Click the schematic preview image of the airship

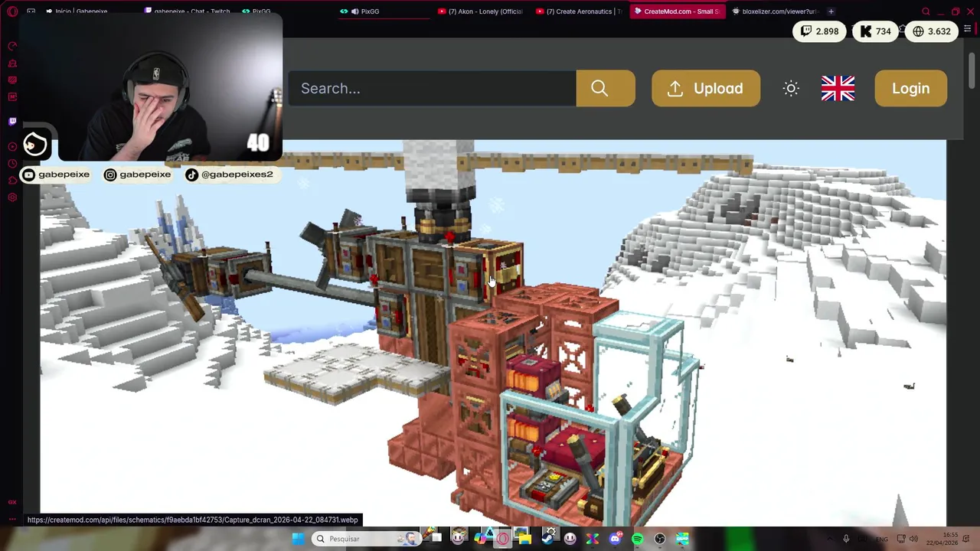click(x=493, y=333)
